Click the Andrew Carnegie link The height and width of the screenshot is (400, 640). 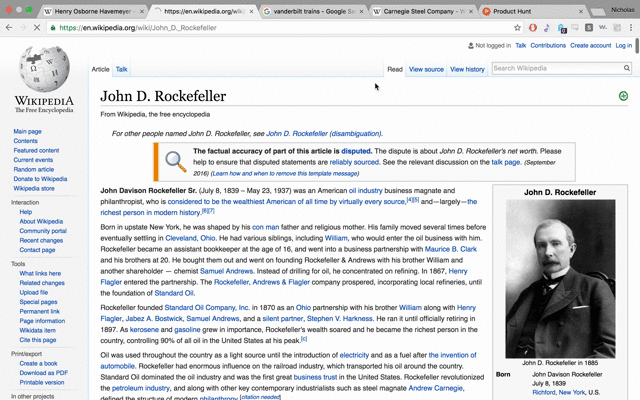436,388
